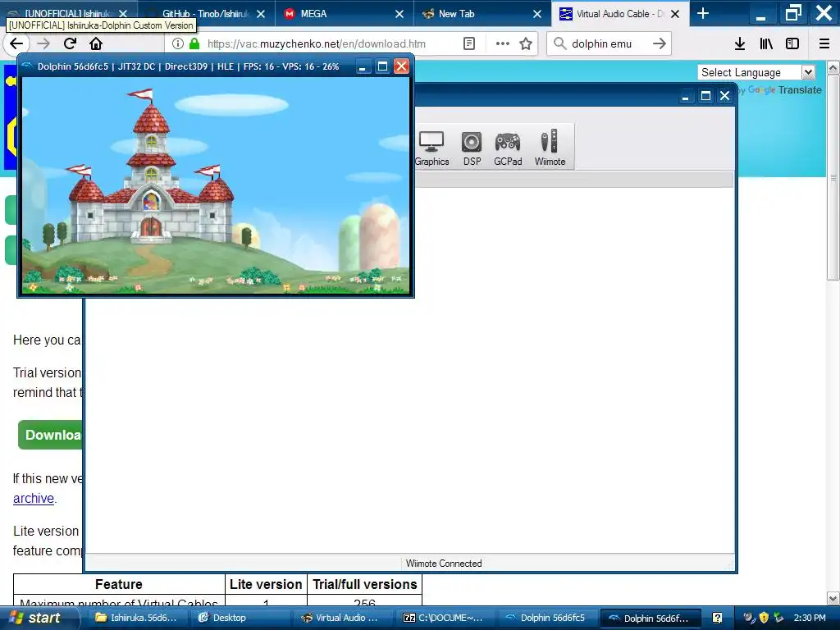Screen dimensions: 840x630
Task: Open Firefox library icon
Action: pos(766,43)
